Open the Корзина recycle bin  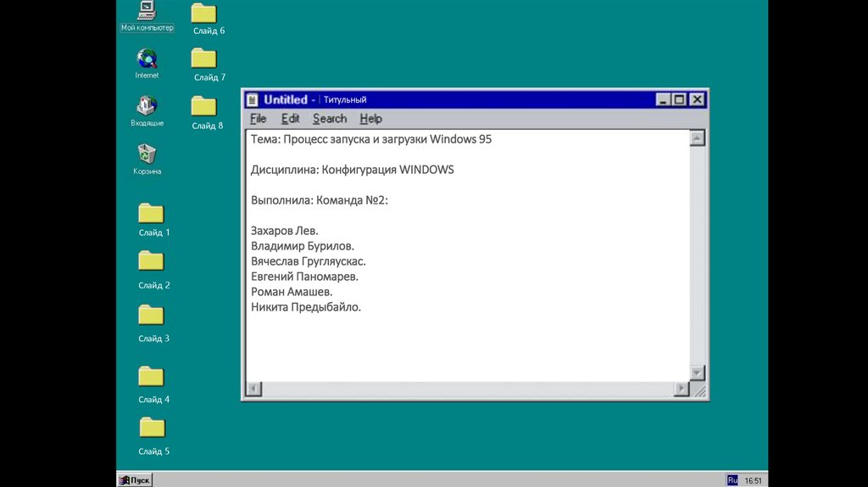(147, 154)
